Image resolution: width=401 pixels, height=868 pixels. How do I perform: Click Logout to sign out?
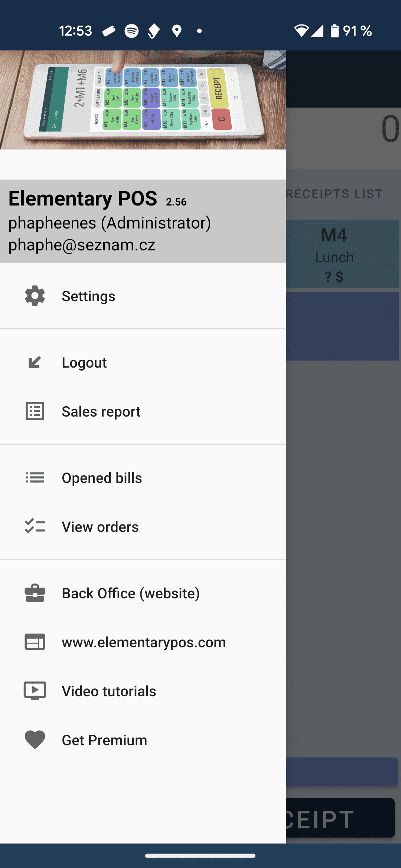click(84, 362)
